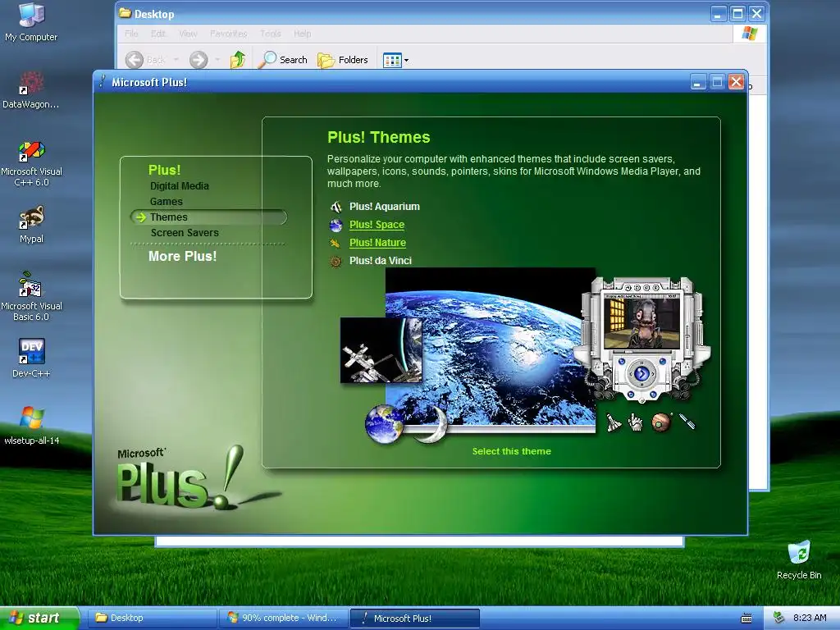840x630 pixels.
Task: Minimize the Microsoft Plus! window
Action: tap(697, 82)
